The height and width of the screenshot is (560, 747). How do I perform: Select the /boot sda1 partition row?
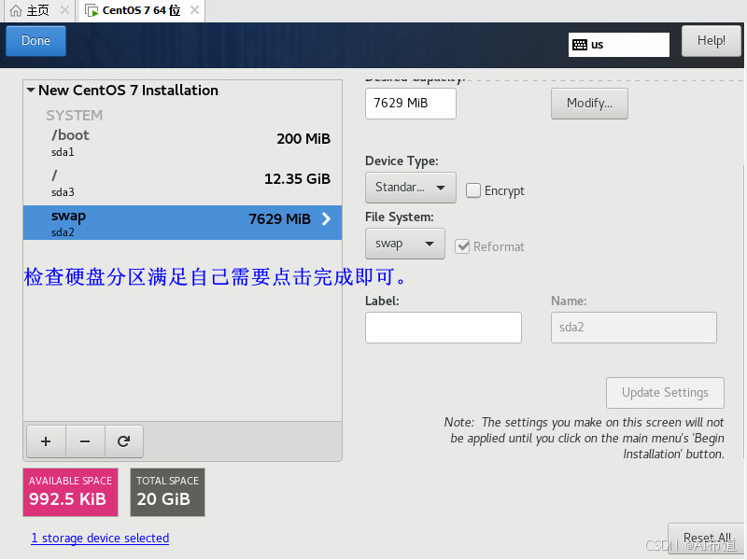click(x=182, y=143)
